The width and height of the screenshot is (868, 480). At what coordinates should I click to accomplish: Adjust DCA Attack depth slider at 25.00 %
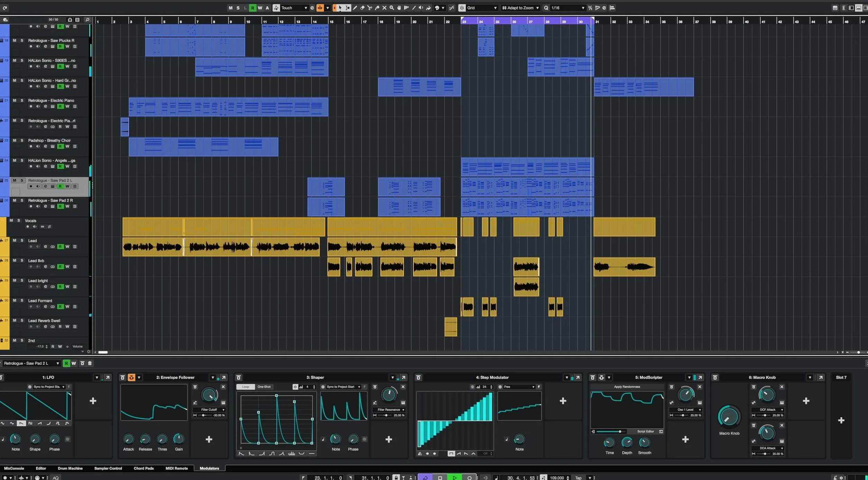[764, 454]
